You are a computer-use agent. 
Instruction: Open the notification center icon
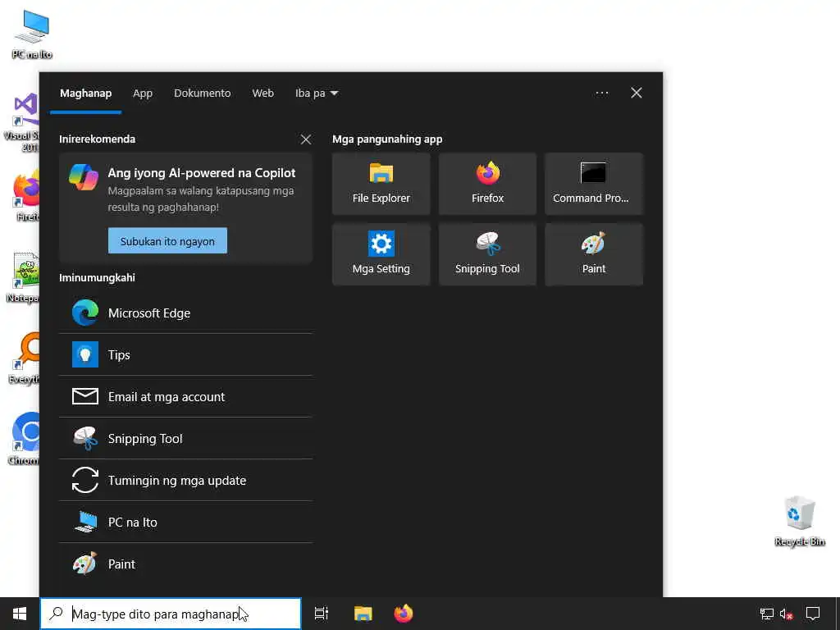813,614
